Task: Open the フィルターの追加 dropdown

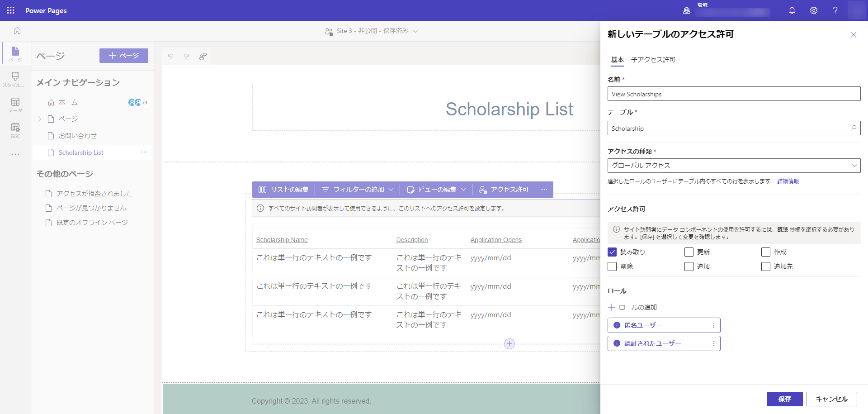Action: click(358, 190)
